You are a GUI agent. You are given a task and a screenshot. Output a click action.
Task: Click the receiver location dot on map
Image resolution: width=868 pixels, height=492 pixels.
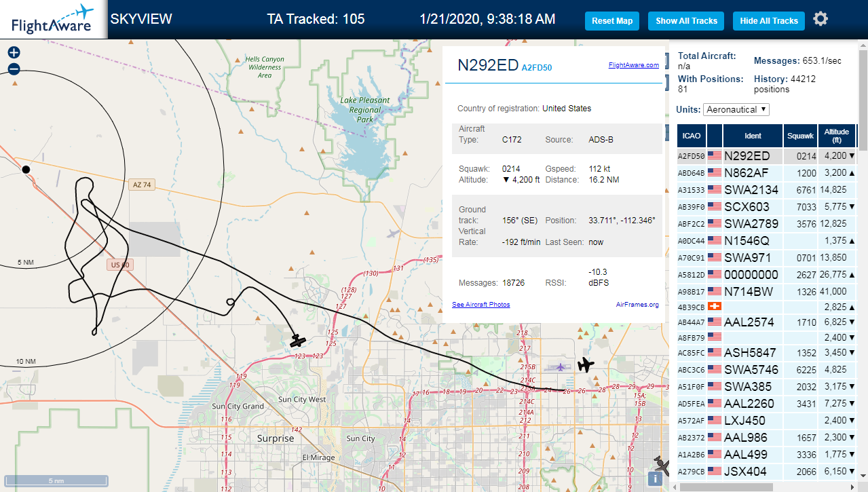click(x=26, y=169)
